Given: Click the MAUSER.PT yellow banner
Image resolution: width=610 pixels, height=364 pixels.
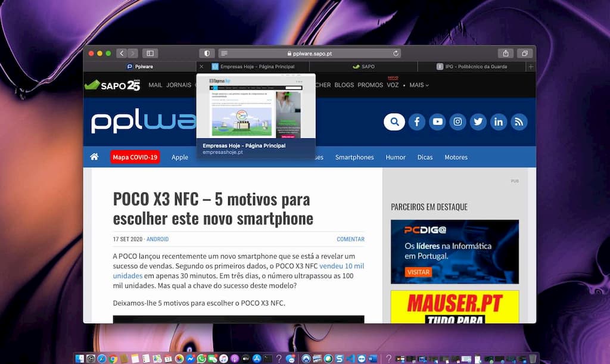Looking at the screenshot, I should 455,307.
